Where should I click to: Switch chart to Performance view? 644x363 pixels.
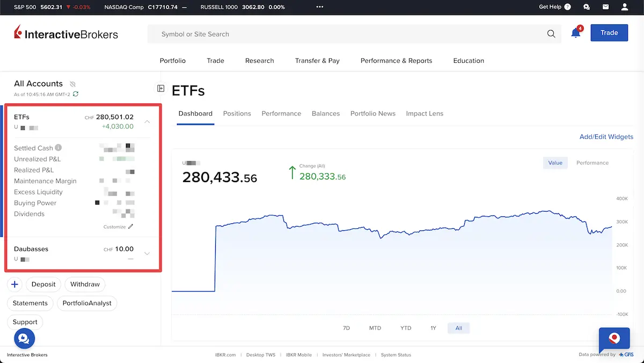[592, 163]
